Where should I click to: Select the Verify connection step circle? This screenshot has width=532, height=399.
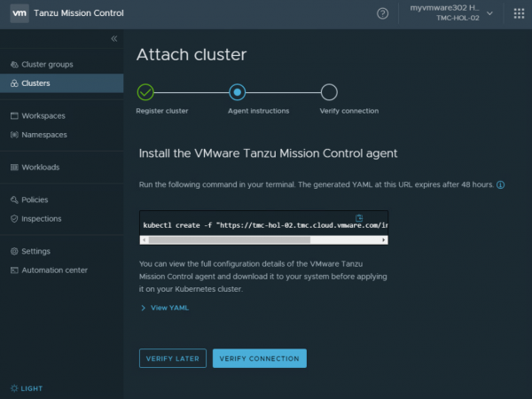click(x=329, y=91)
